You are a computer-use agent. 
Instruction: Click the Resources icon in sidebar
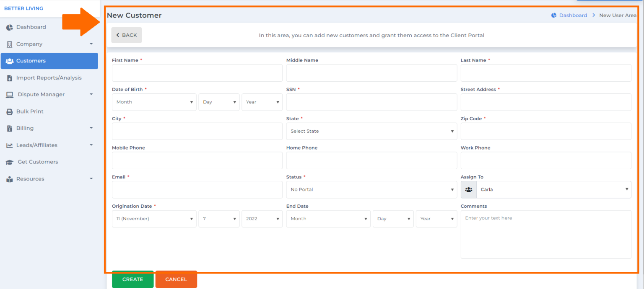pos(9,178)
